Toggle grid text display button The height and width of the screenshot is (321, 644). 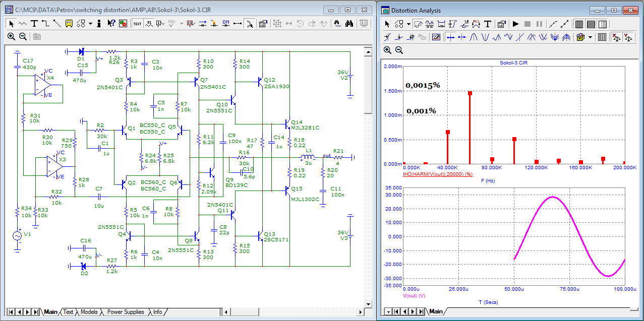tap(137, 23)
